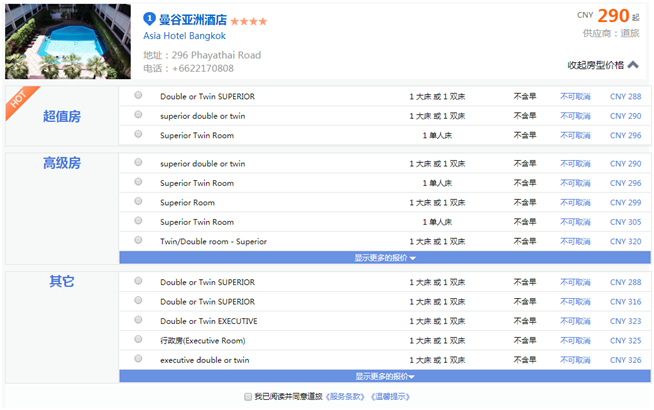Click 不含早 breakfast info in Superior Room row
This screenshot has width=654, height=410.
525,202
